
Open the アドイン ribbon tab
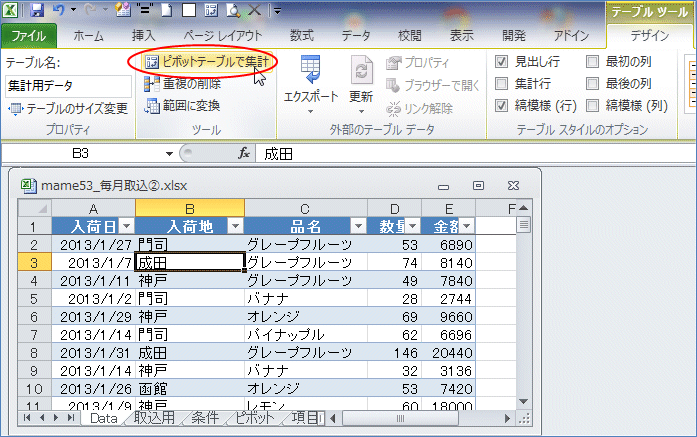coord(571,36)
